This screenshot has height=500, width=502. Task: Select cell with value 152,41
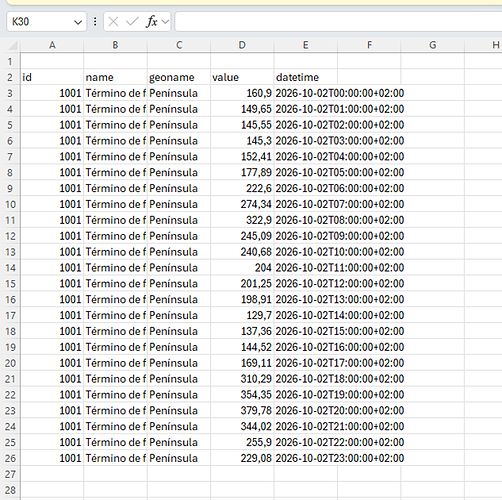click(x=242, y=157)
